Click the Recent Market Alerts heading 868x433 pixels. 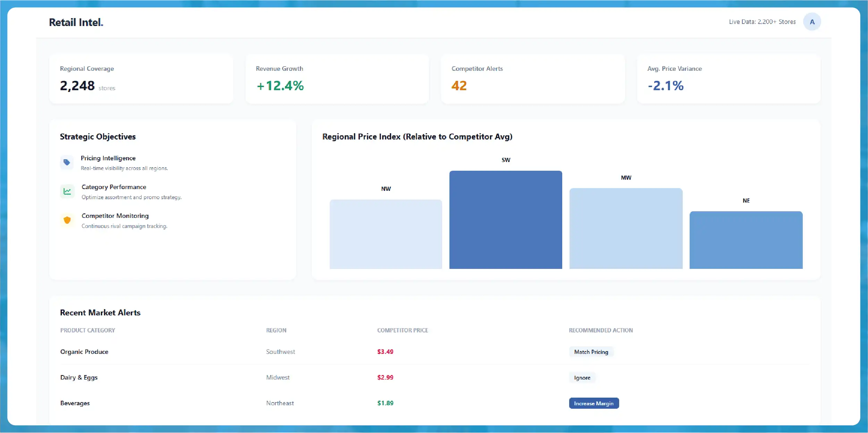click(100, 313)
